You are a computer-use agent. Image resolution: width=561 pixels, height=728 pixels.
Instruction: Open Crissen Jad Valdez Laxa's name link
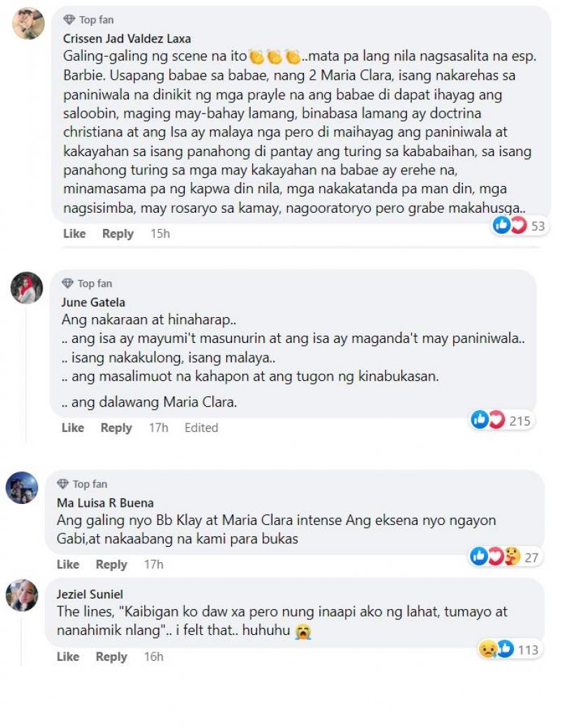click(127, 38)
